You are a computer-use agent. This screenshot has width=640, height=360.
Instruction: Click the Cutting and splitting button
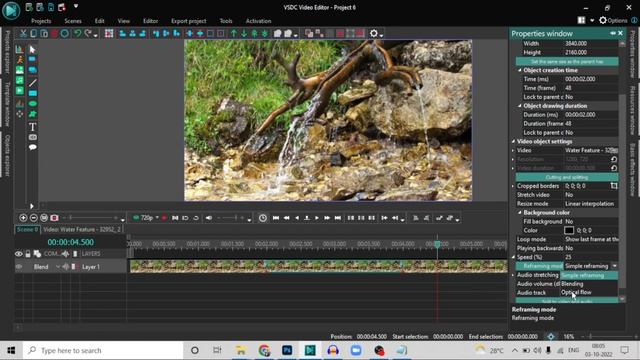[567, 177]
